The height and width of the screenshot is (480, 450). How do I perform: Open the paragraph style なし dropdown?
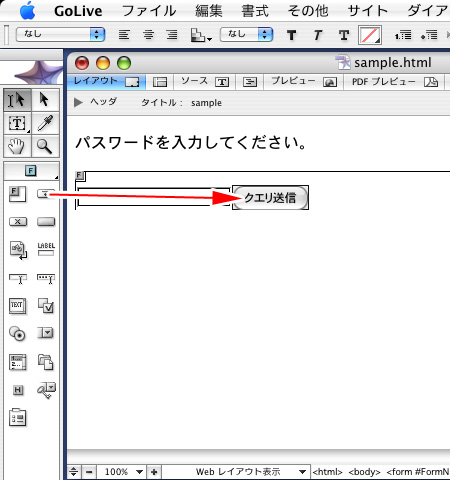pyautogui.click(x=61, y=34)
